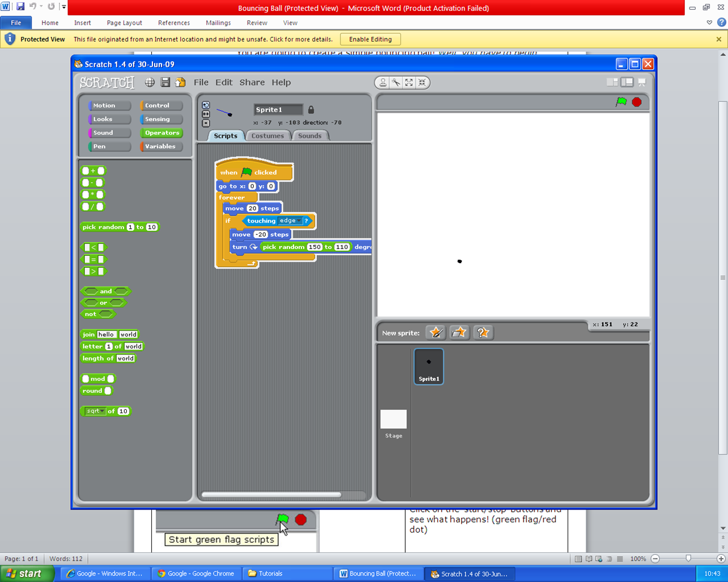The image size is (728, 582).
Task: Select the Stage thumbnail
Action: click(393, 419)
